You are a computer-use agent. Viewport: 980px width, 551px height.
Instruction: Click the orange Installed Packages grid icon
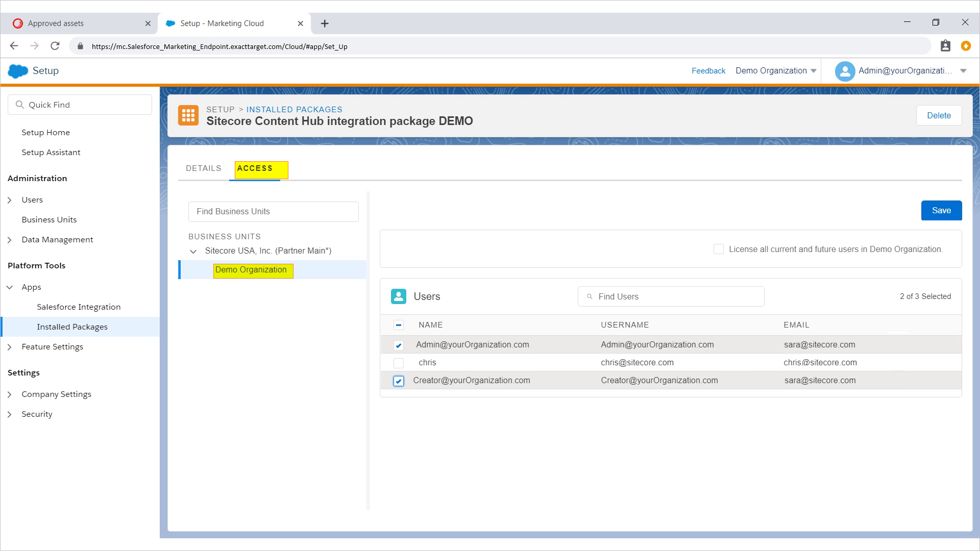coord(188,115)
